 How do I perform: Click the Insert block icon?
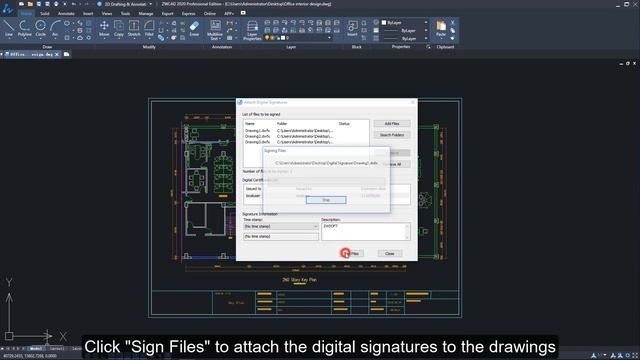click(352, 29)
